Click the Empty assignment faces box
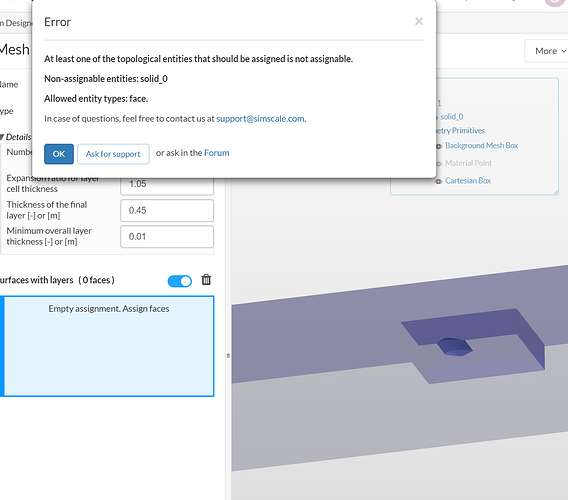568x500 pixels. (109, 346)
